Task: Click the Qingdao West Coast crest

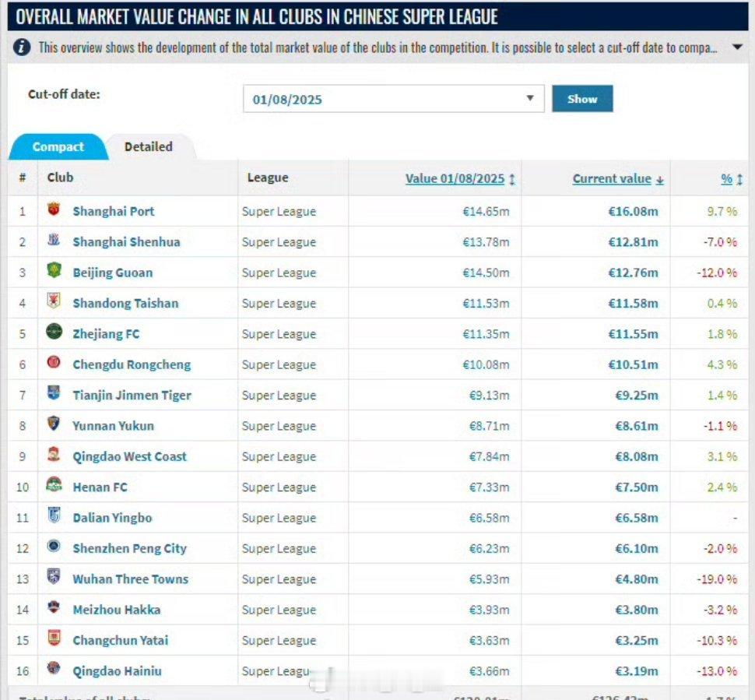Action: point(54,454)
